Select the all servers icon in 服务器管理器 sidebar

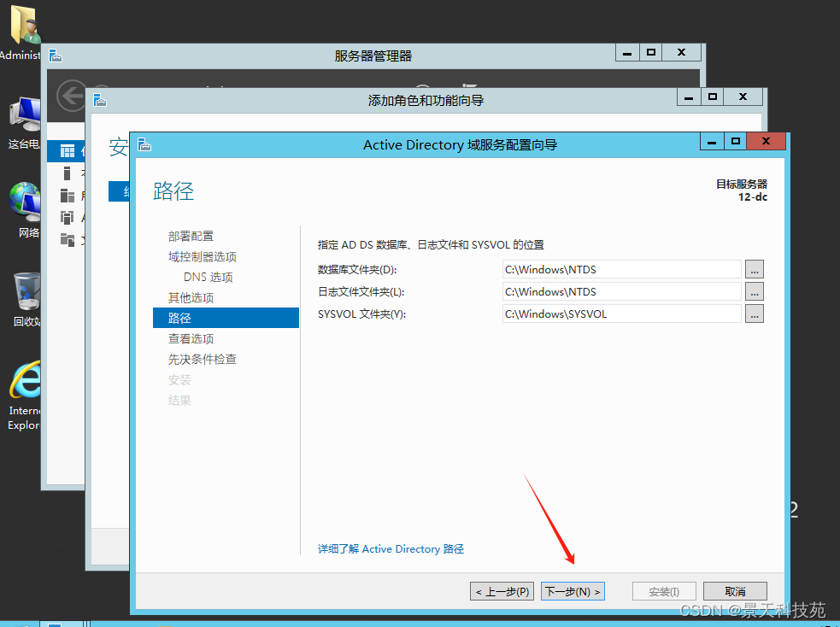point(68,196)
